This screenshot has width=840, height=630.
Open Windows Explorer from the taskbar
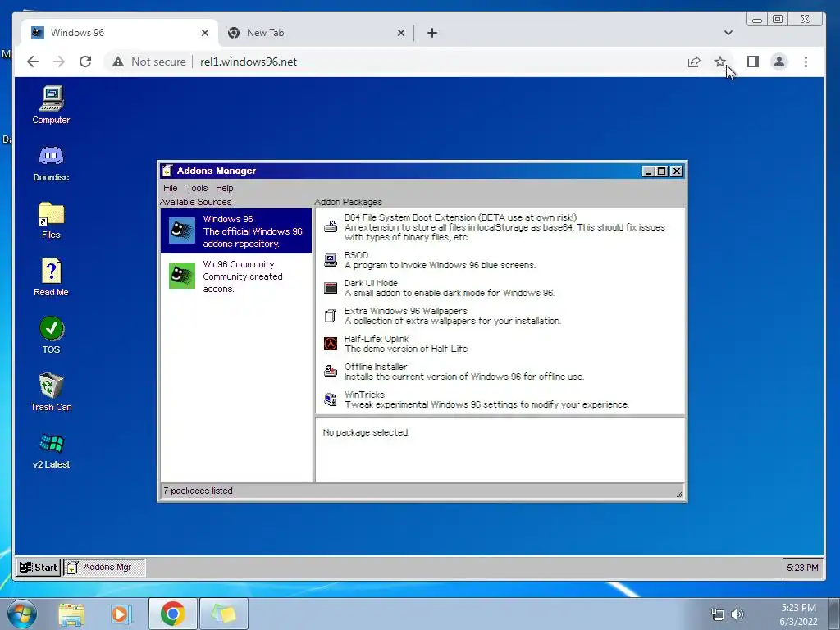tap(71, 614)
